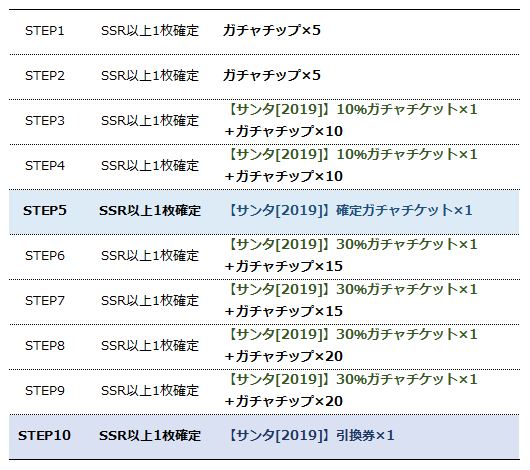Open STEP5 確定ガチャチケット×1 reward

pyautogui.click(x=350, y=210)
